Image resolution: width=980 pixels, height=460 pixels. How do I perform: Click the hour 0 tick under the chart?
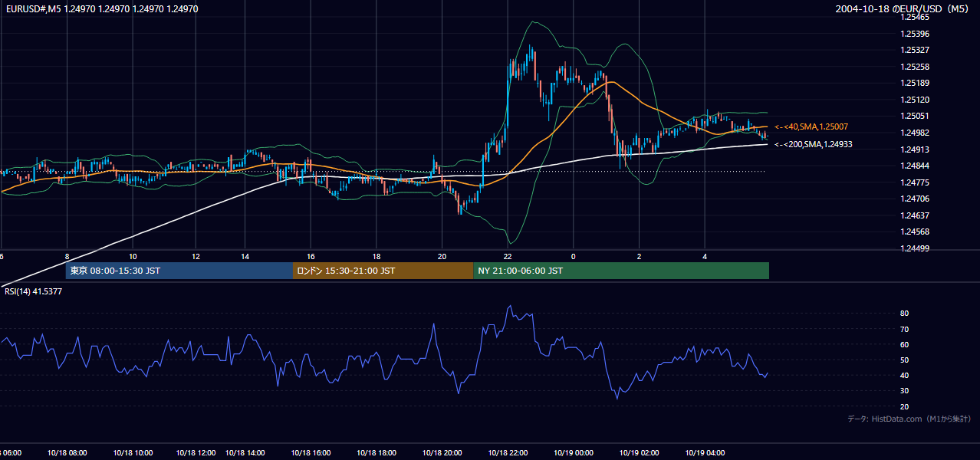573,256
